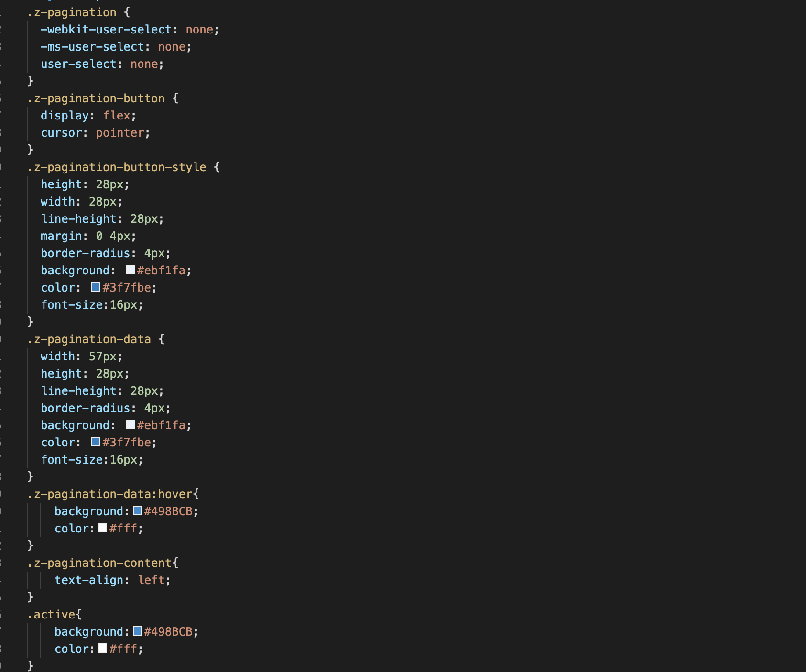Click the '.z-pagination-data:hover{' selector

tap(113, 494)
